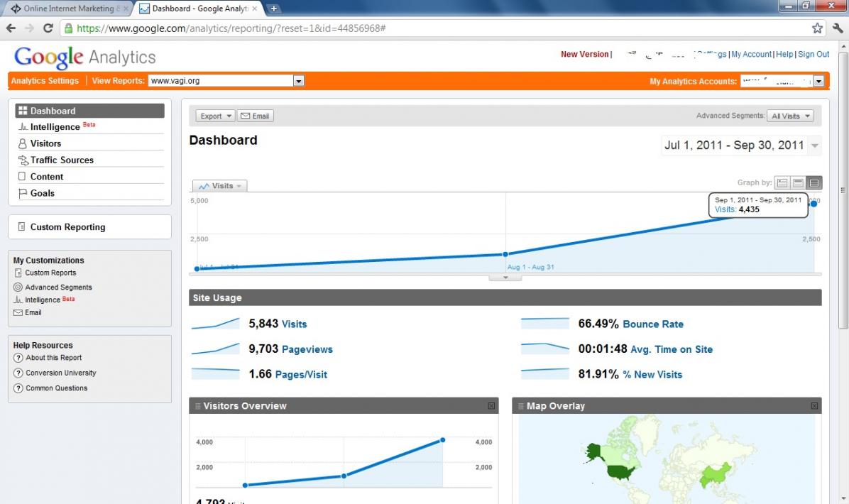Open the Analytics Settings link
Screen dimensions: 849x504
[45, 81]
